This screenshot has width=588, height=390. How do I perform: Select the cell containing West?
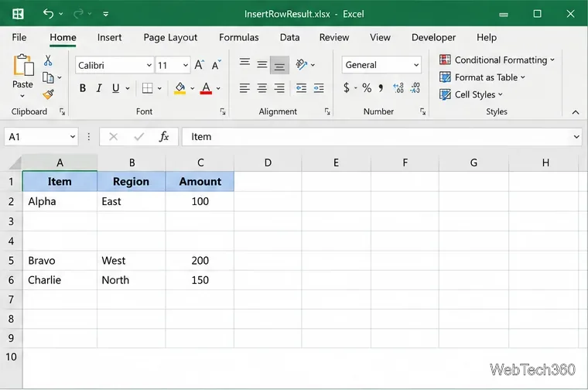tap(132, 261)
